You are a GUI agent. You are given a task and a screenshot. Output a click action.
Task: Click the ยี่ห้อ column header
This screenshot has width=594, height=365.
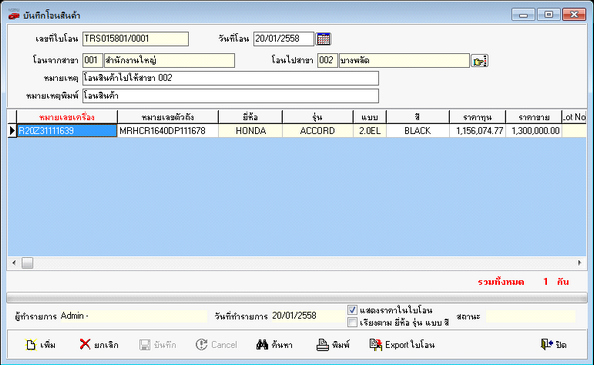[250, 117]
